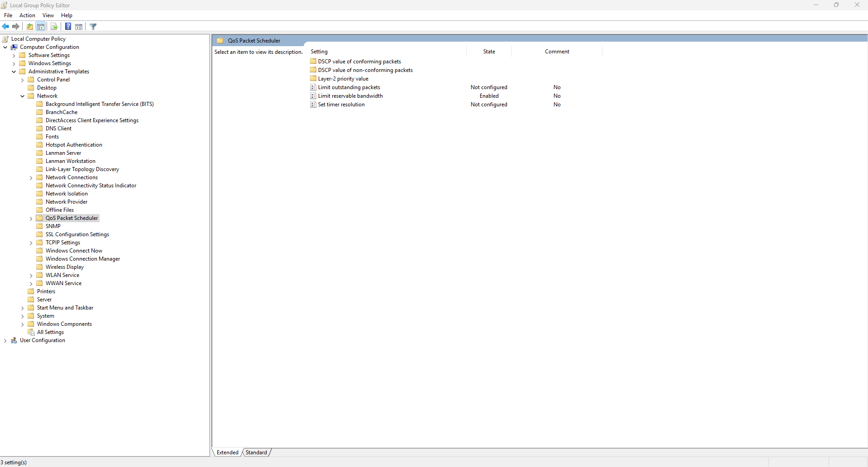
Task: Toggle Show/Hide Console Tree toolbar button
Action: (x=41, y=27)
